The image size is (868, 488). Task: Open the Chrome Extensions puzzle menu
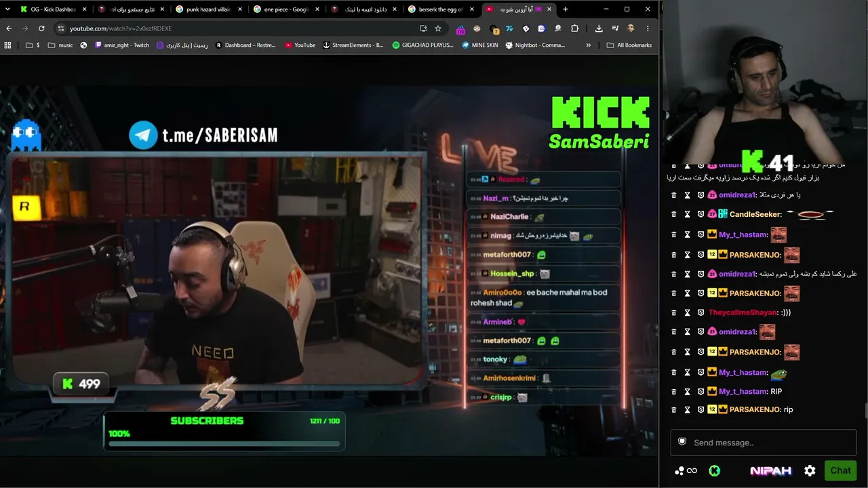pyautogui.click(x=575, y=28)
